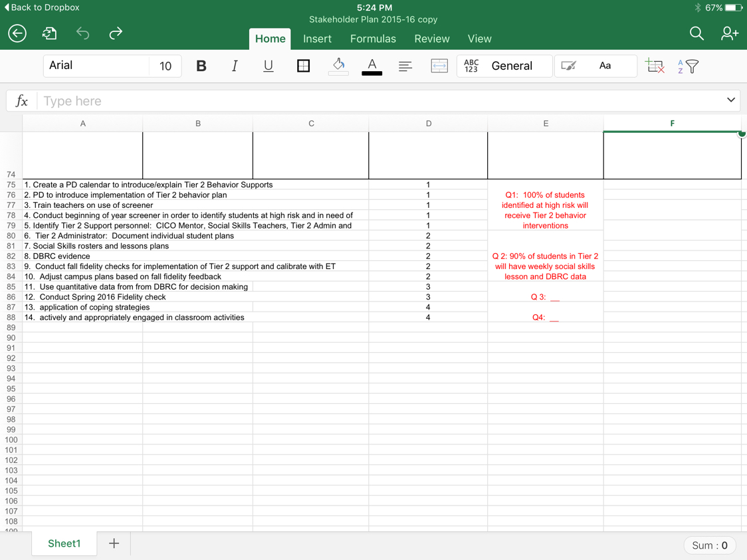
Task: Toggle Bold formatting
Action: pos(201,66)
